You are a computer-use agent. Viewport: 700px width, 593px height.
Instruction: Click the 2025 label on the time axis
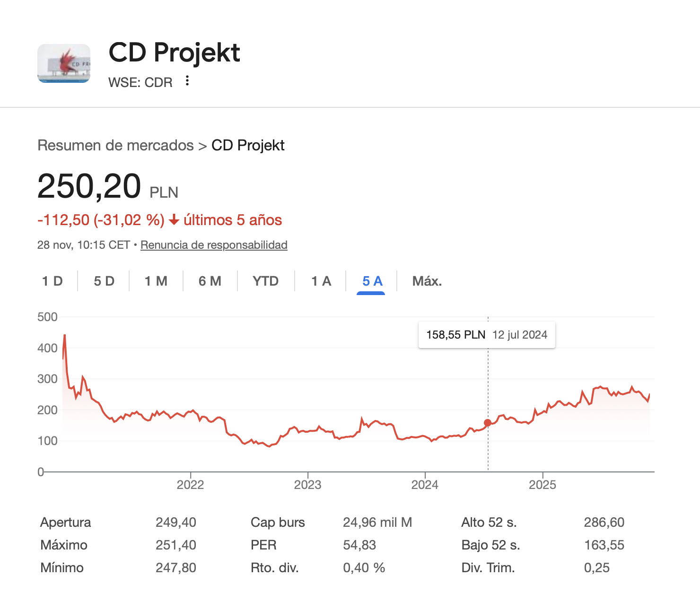(542, 485)
